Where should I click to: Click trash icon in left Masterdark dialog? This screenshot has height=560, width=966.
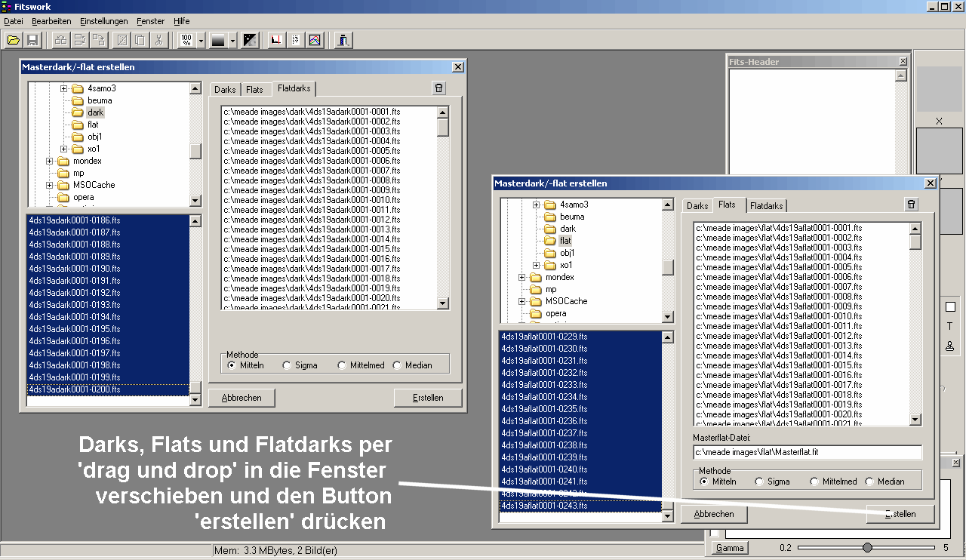coord(439,88)
